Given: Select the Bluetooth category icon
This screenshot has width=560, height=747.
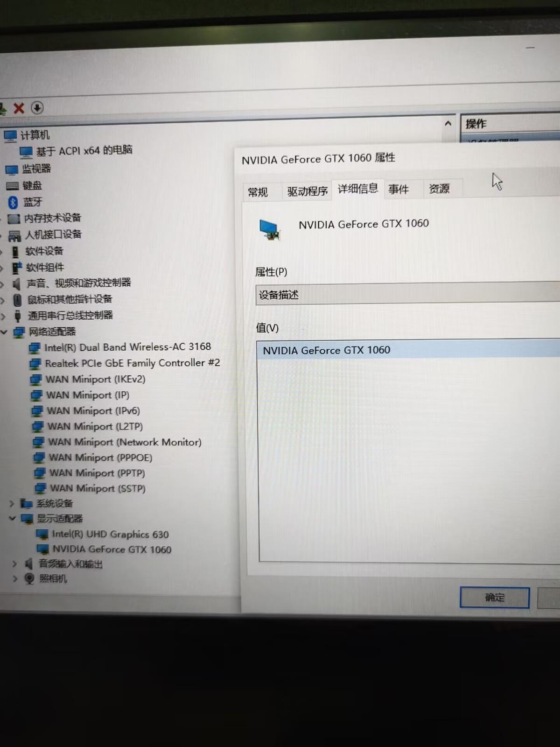Looking at the screenshot, I should point(13,202).
